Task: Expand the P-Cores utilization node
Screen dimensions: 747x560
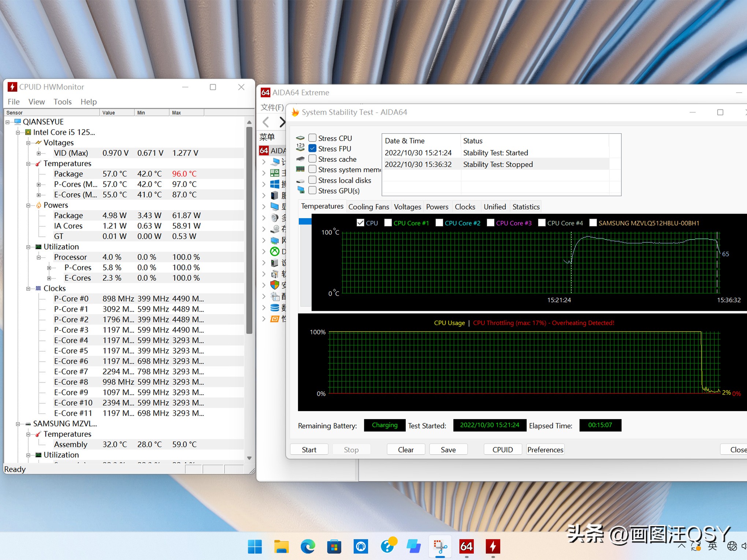Action: click(49, 268)
